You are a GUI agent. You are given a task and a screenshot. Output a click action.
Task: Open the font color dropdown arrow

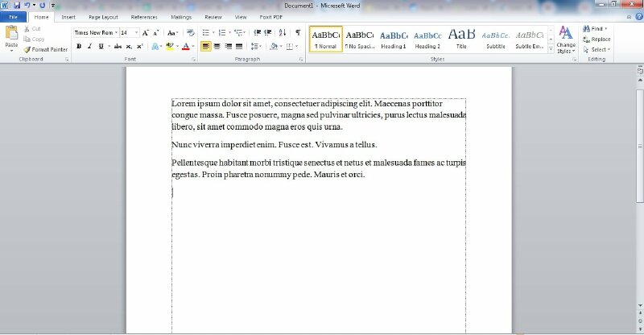[192, 46]
